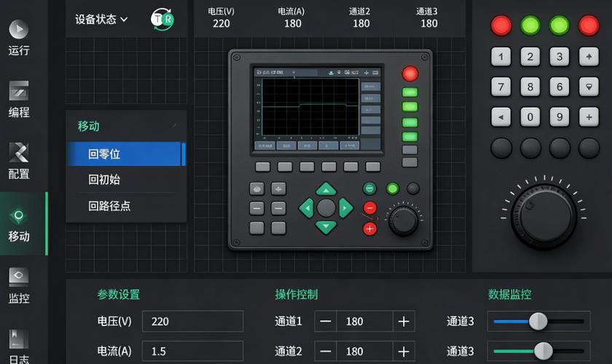Click the 电压(V) input field showing 220
Image resolution: width=612 pixels, height=364 pixels.
[192, 322]
